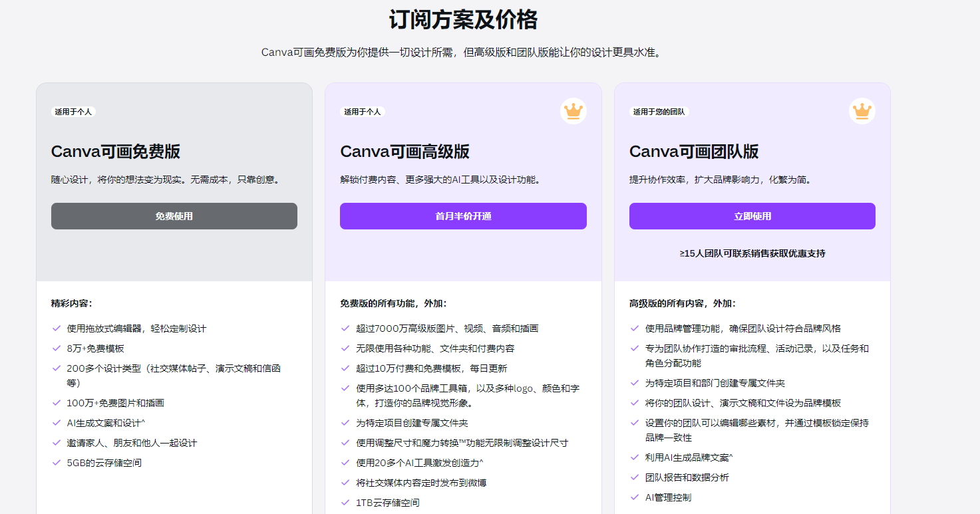Image resolution: width=980 pixels, height=514 pixels.
Task: Click checkmark beside AI生成文案和设计
Action: click(56, 423)
